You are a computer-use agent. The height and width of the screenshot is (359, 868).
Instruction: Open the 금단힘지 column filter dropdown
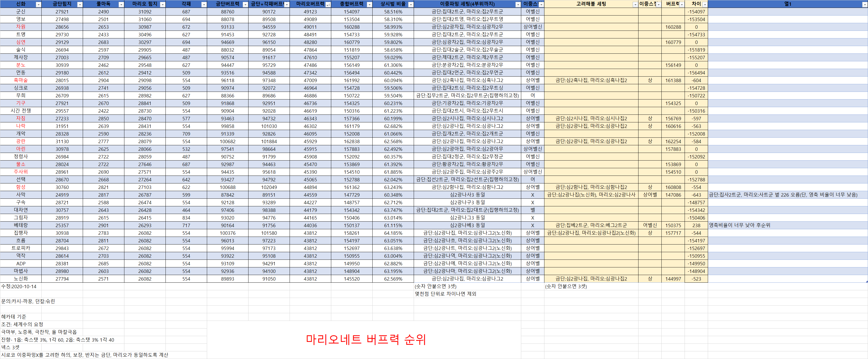[80, 4]
